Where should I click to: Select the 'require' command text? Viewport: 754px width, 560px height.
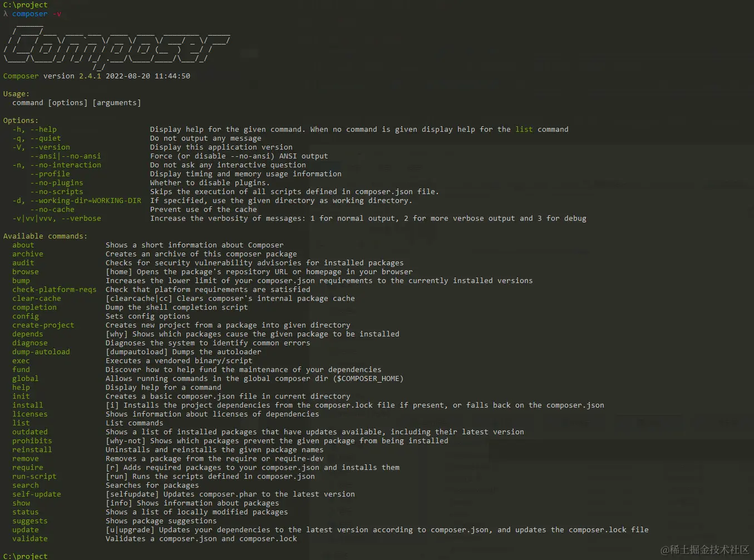28,468
